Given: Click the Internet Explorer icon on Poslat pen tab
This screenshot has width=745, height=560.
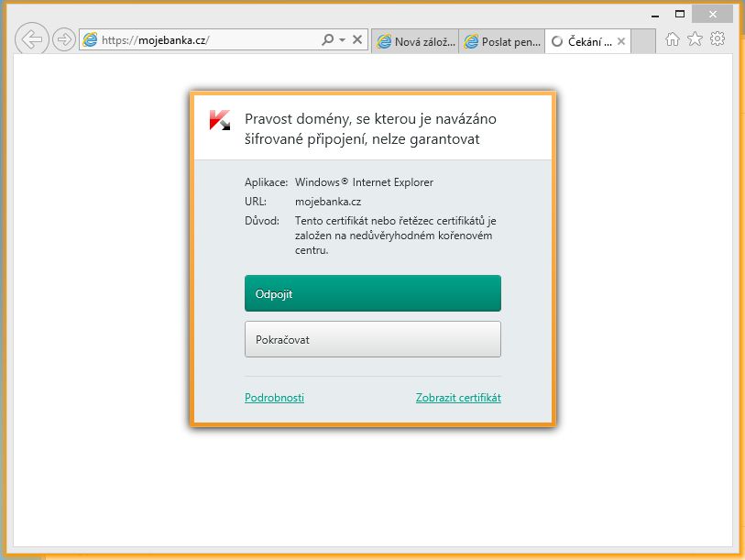Looking at the screenshot, I should tap(471, 42).
